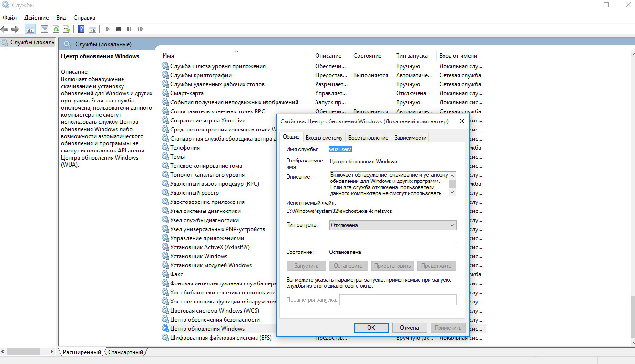
Task: Click the left pane's scroll-right arrow
Action: [x=52, y=352]
